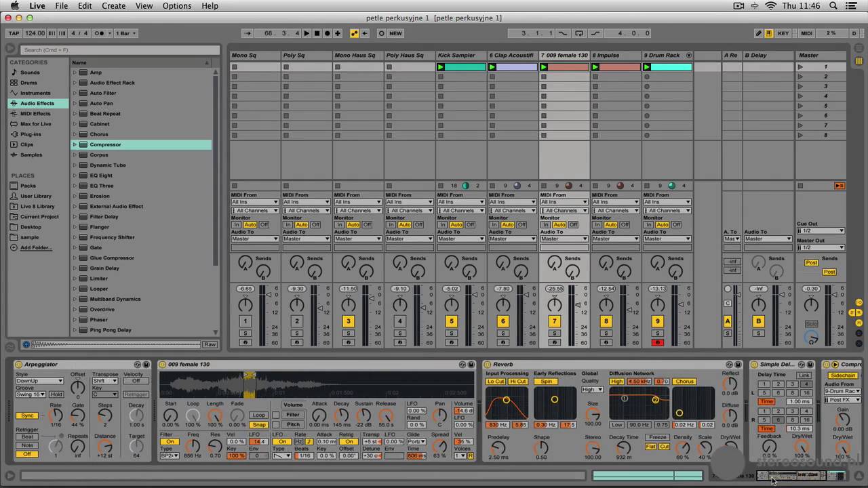868x488 pixels.
Task: Click the Raw button in the preview bar
Action: click(210, 344)
